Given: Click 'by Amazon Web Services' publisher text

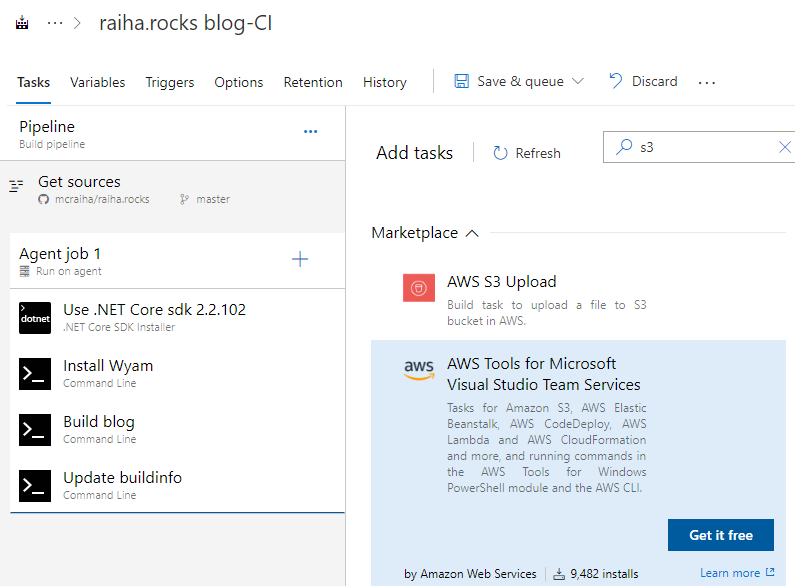Looking at the screenshot, I should pyautogui.click(x=470, y=574).
